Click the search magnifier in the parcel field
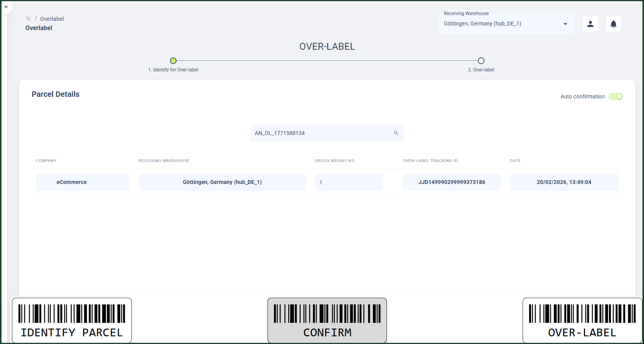Screen dimensions: 644x344 tap(396, 133)
